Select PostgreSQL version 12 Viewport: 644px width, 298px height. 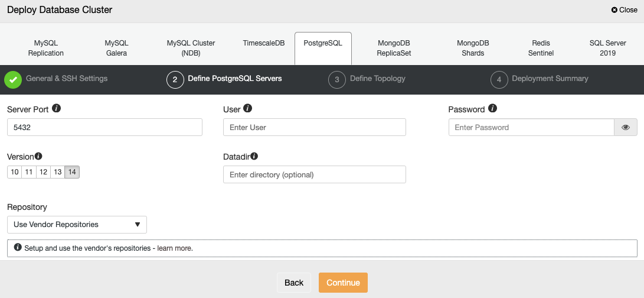43,172
